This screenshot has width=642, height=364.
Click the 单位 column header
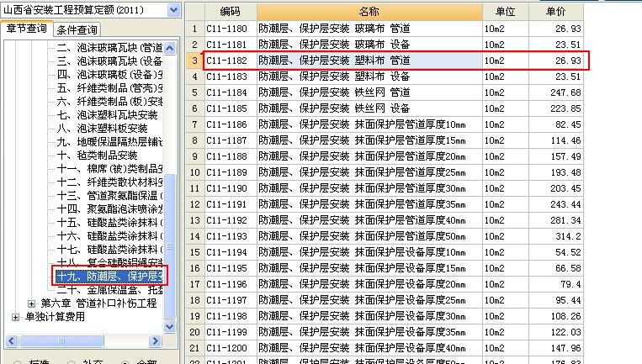505,12
